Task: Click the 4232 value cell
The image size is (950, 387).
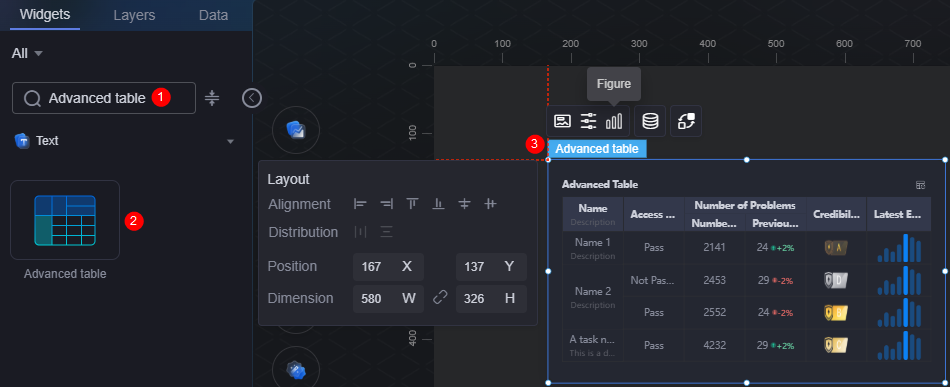Action: (x=714, y=345)
